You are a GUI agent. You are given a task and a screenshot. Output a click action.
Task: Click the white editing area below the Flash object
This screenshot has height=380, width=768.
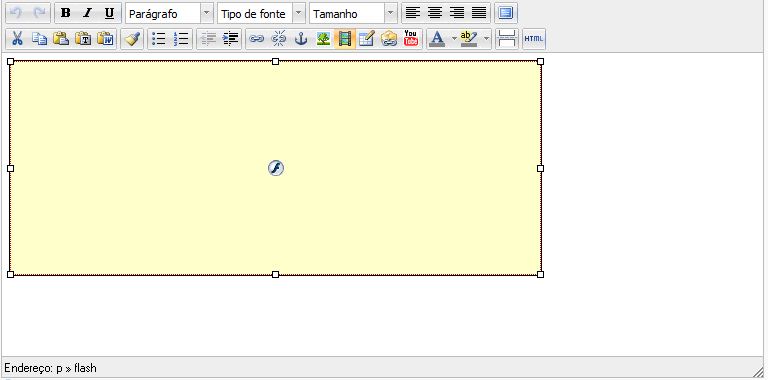382,316
